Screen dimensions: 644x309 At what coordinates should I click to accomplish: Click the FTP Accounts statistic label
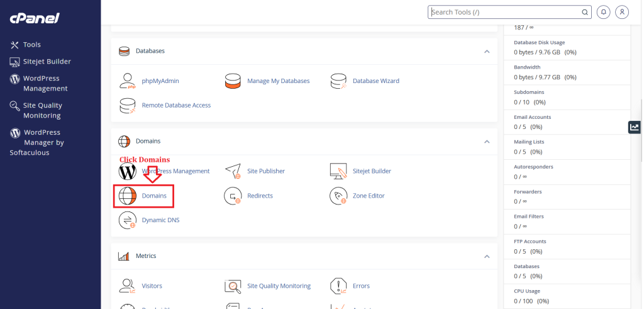(530, 242)
